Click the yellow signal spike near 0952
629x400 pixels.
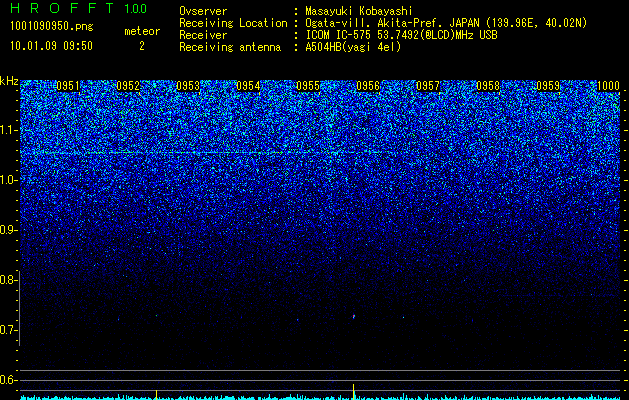(156, 394)
